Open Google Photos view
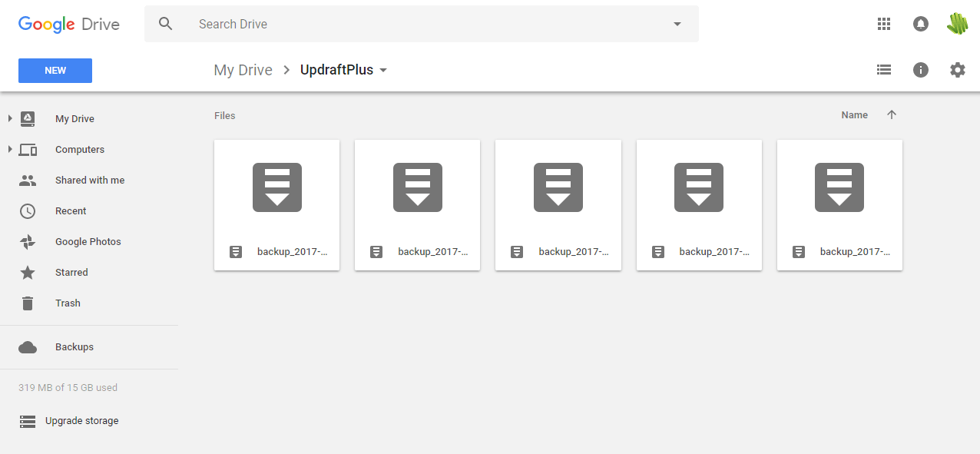This screenshot has height=454, width=980. coord(89,241)
